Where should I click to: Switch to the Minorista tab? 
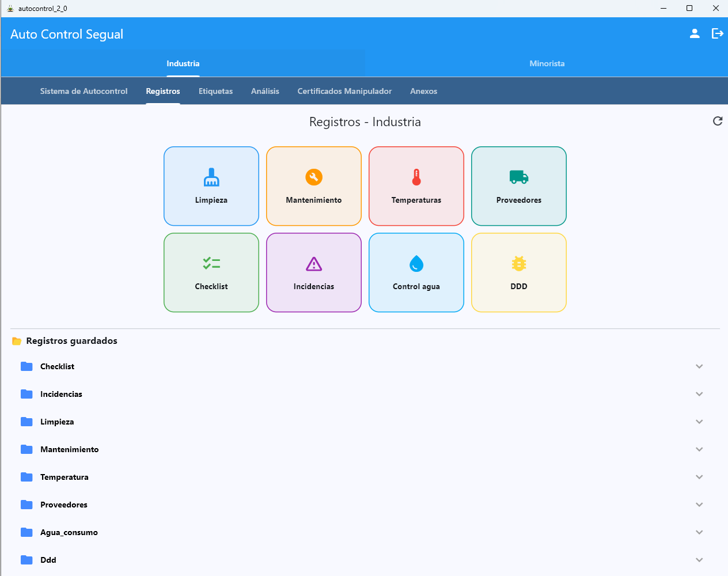point(547,63)
